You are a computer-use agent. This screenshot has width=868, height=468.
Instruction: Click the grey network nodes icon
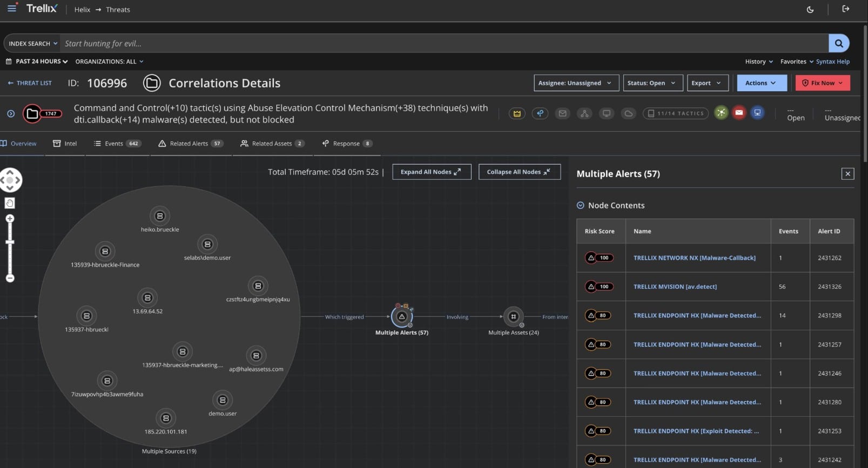pos(584,113)
